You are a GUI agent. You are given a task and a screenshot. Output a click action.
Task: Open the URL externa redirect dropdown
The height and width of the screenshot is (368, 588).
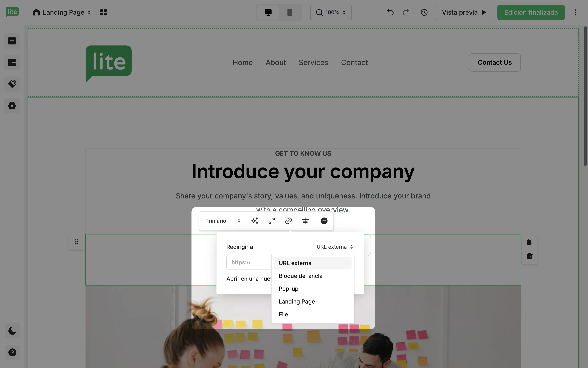point(334,247)
